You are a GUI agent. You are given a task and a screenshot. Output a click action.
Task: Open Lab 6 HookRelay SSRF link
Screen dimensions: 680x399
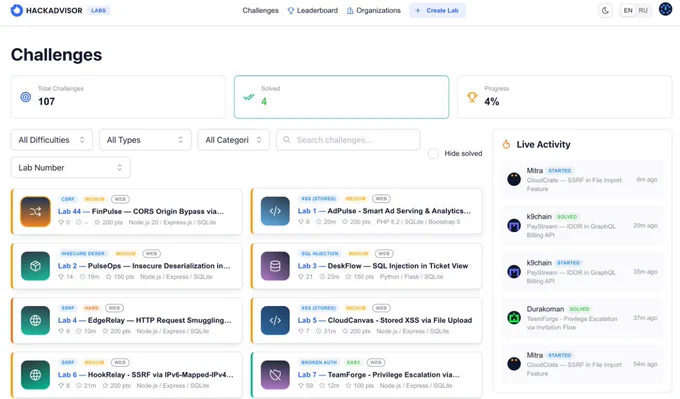[146, 374]
